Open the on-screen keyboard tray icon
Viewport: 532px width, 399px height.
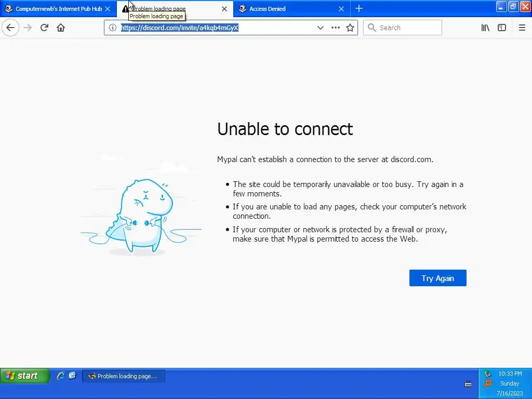(468, 384)
